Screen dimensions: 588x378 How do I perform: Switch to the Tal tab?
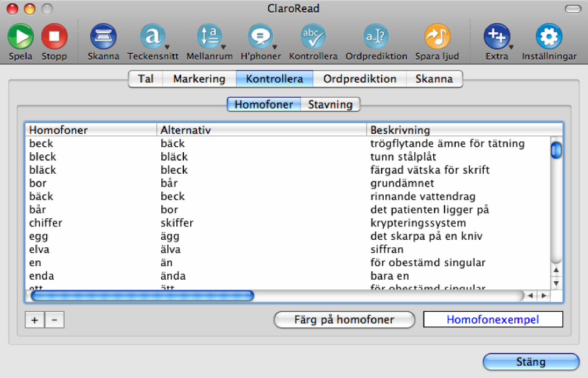coord(146,79)
